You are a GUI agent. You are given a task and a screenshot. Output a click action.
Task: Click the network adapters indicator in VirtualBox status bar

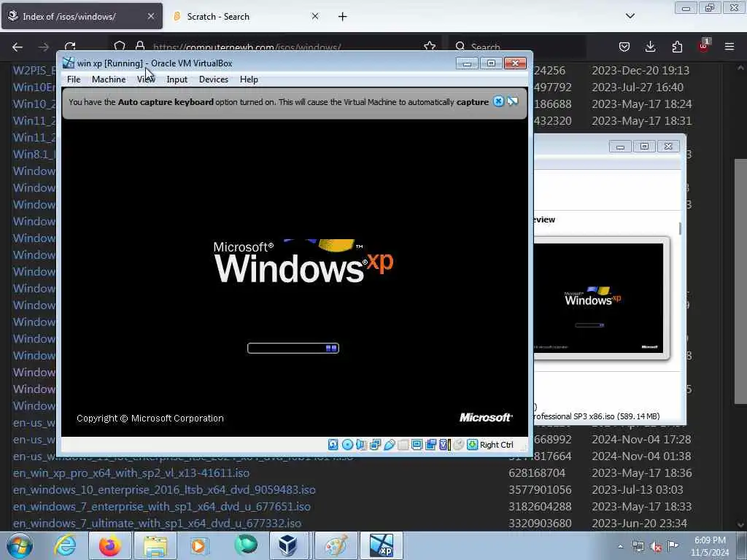pyautogui.click(x=375, y=444)
